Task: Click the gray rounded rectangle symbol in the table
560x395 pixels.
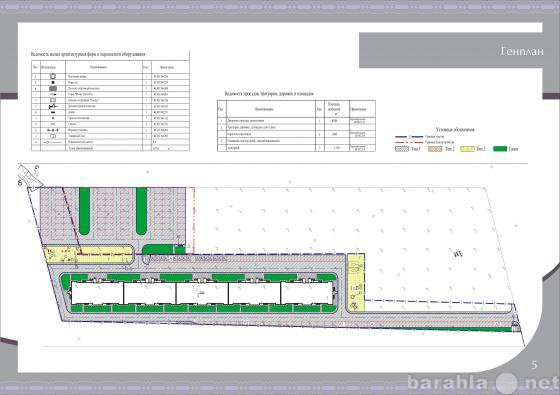Action: coord(53,88)
